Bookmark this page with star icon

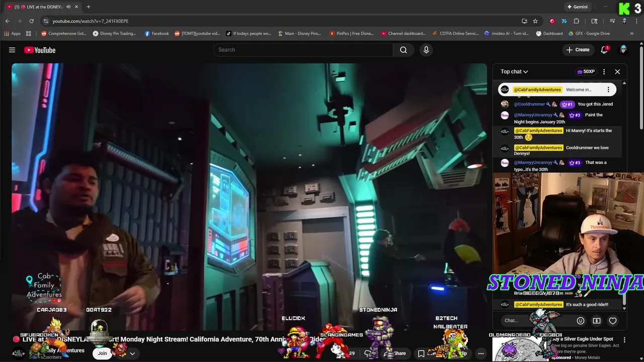tap(535, 21)
